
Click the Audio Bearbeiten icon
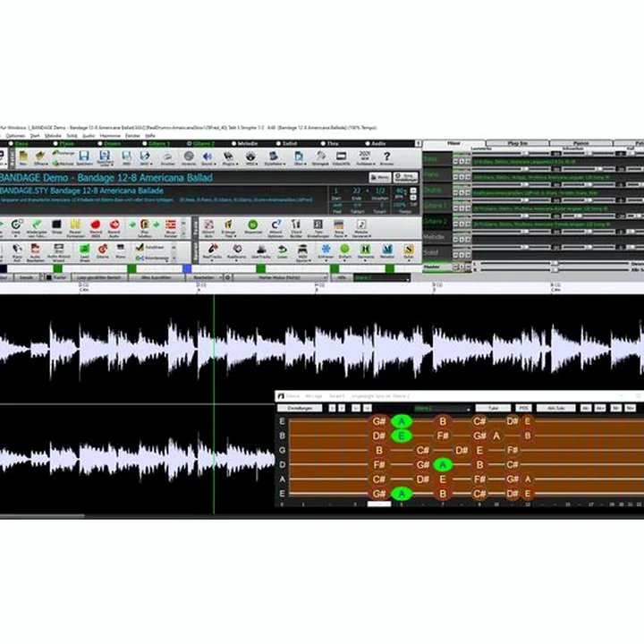coord(35,251)
